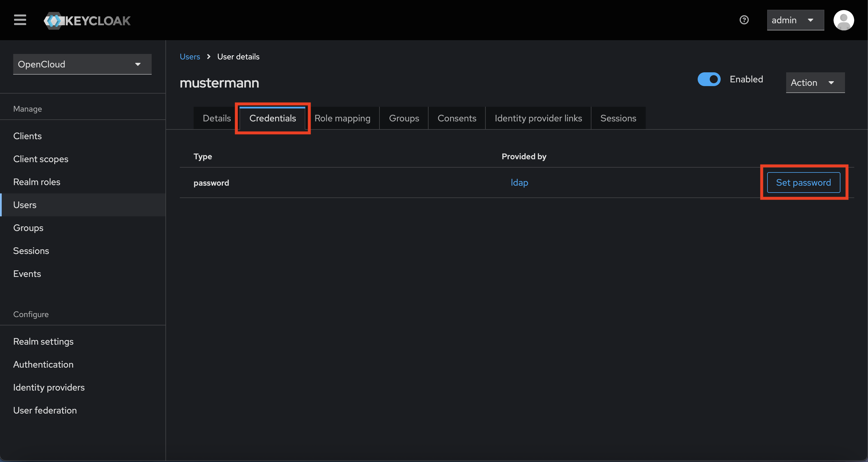
Task: Select the Consents tab
Action: point(457,118)
